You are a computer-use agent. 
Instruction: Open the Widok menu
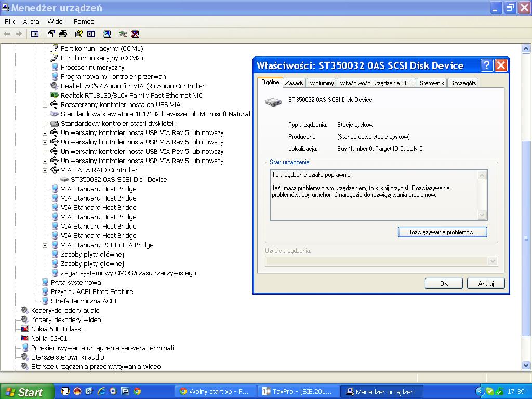56,21
